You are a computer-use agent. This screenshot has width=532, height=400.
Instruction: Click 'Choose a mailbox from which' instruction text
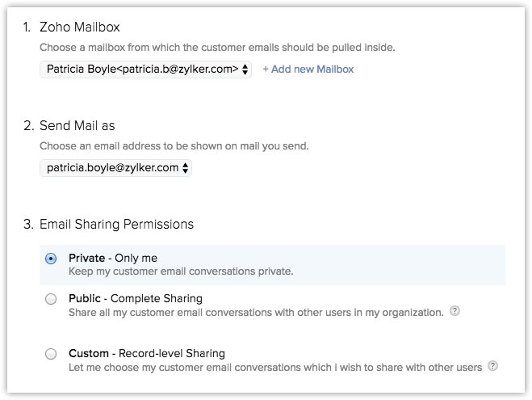pos(217,48)
